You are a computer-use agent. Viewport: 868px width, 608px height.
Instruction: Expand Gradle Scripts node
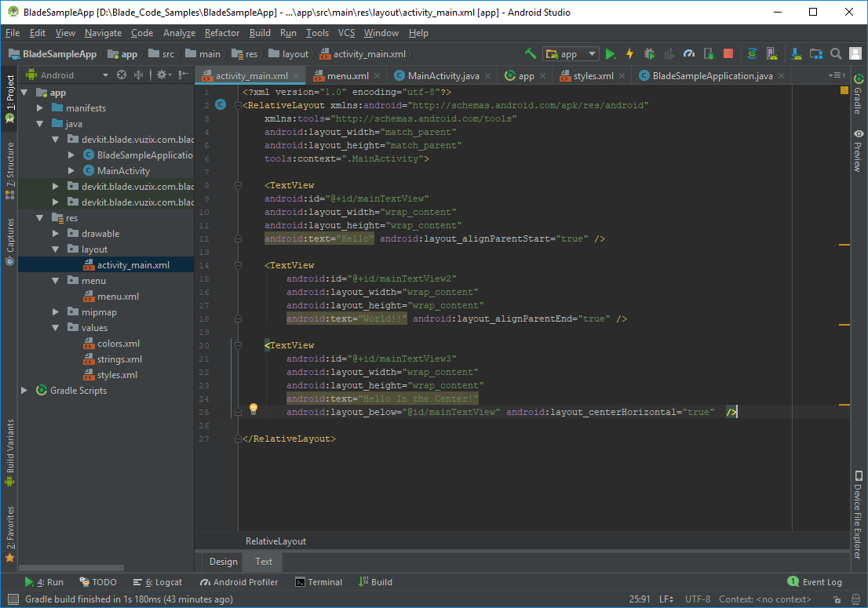coord(24,391)
